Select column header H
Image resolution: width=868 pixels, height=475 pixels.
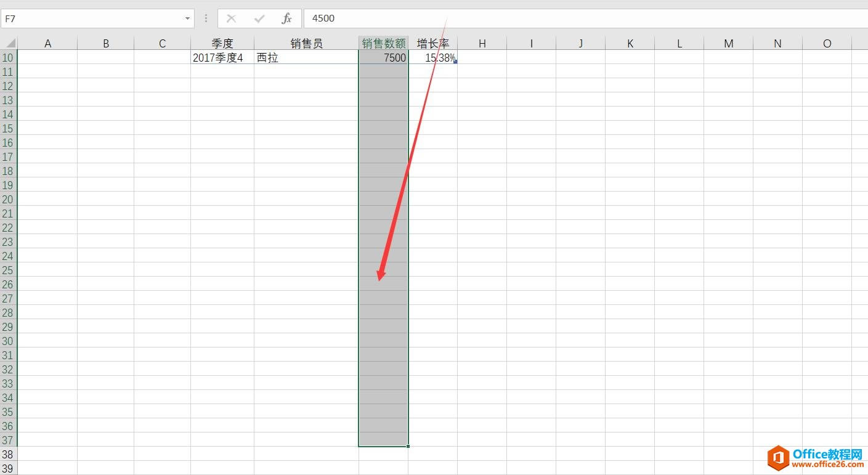tap(482, 43)
